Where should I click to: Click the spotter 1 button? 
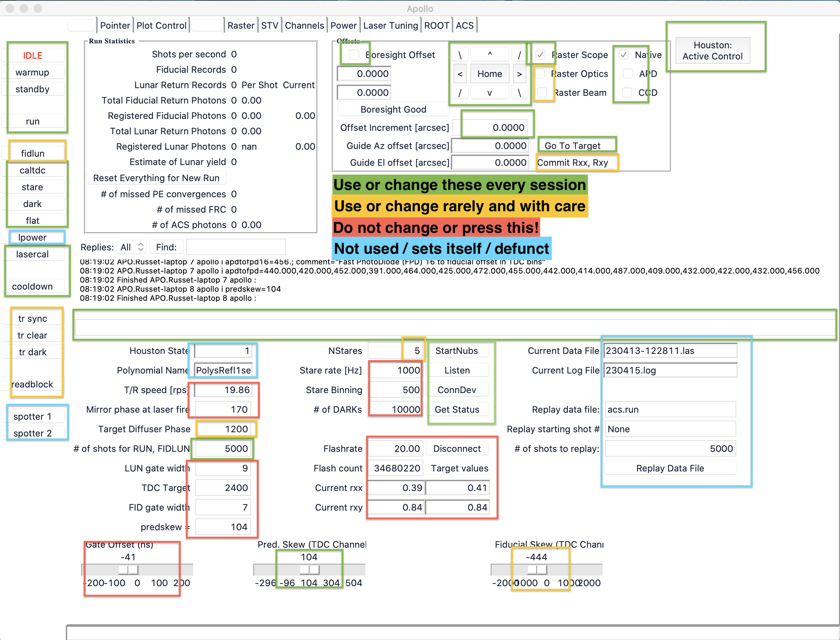pyautogui.click(x=33, y=417)
